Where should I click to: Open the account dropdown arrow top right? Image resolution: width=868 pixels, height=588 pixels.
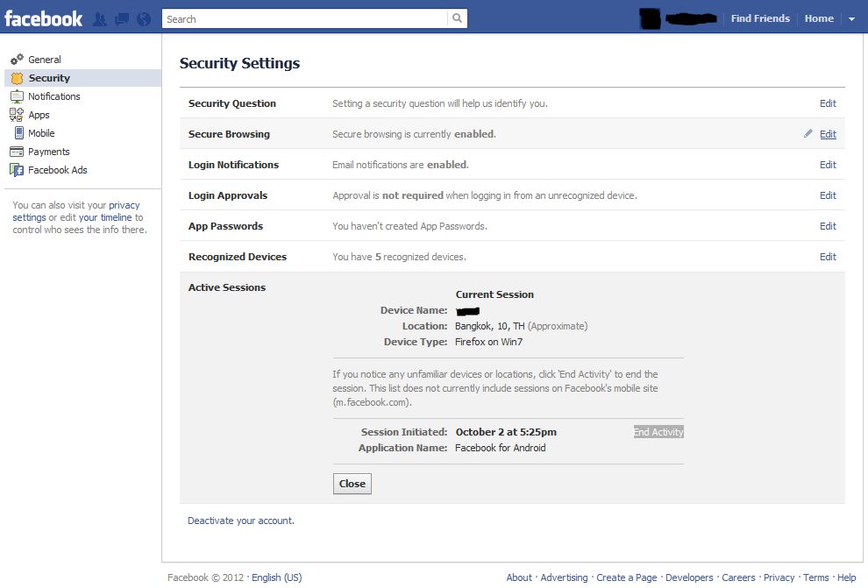tap(851, 18)
